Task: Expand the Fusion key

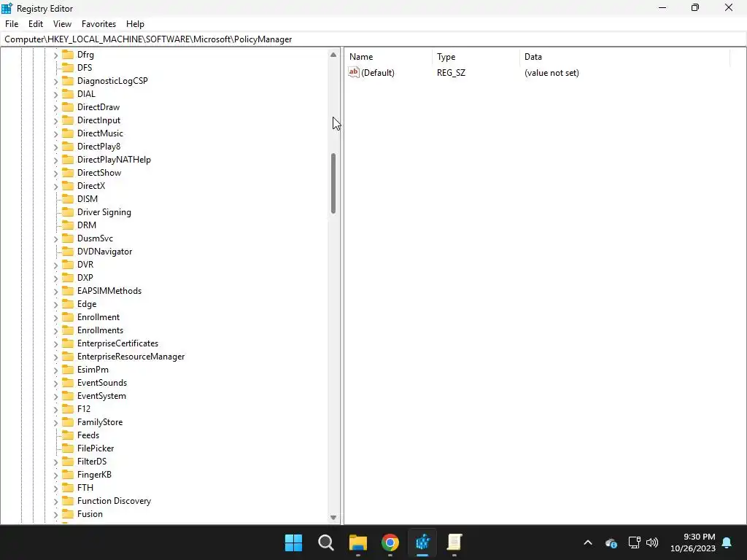Action: pyautogui.click(x=55, y=514)
